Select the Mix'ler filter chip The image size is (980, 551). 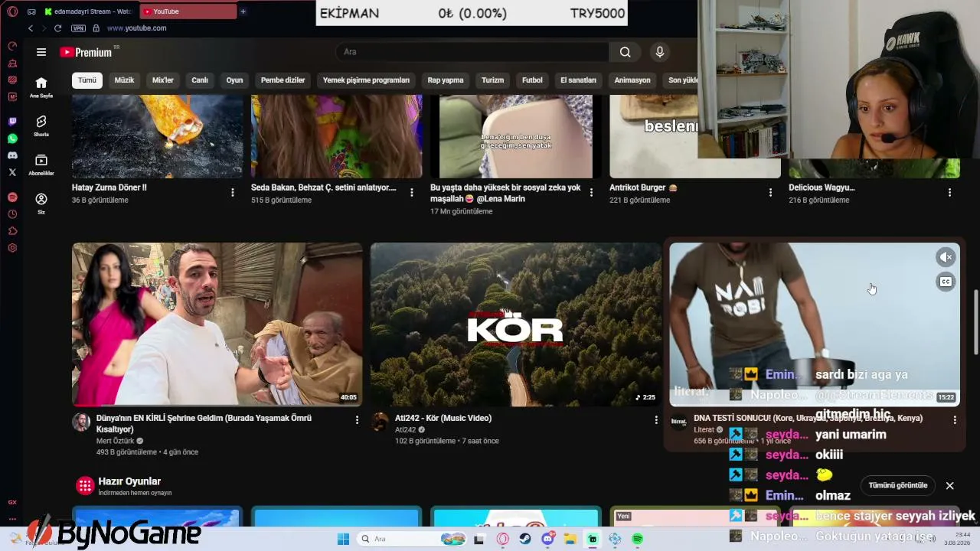[163, 80]
